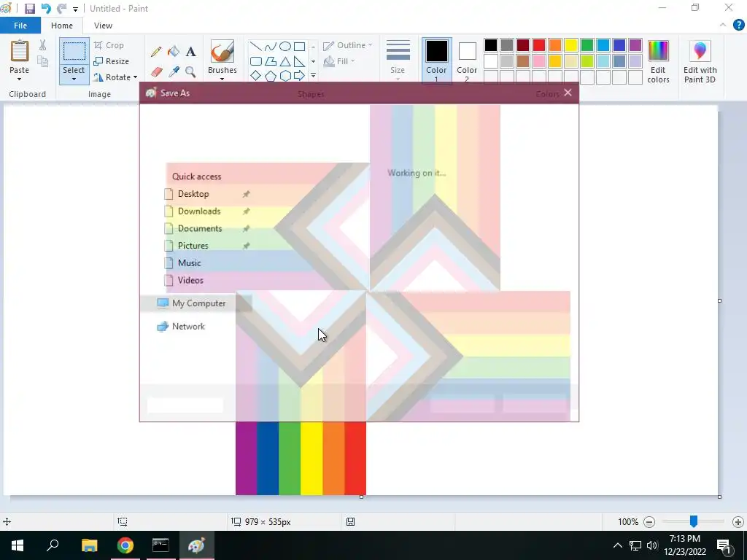Choose the Right arrow shape
The width and height of the screenshot is (747, 560).
point(299,75)
